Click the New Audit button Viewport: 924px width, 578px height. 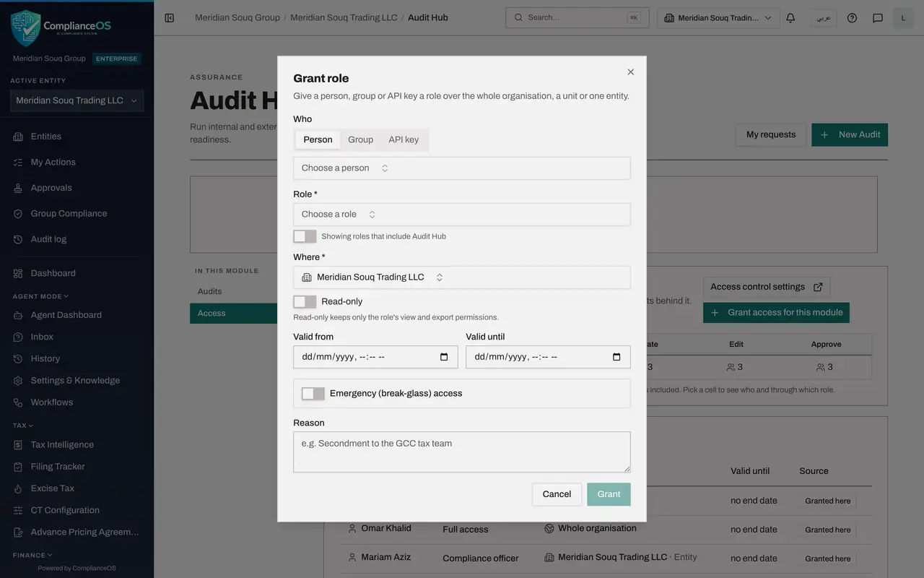[x=850, y=135]
